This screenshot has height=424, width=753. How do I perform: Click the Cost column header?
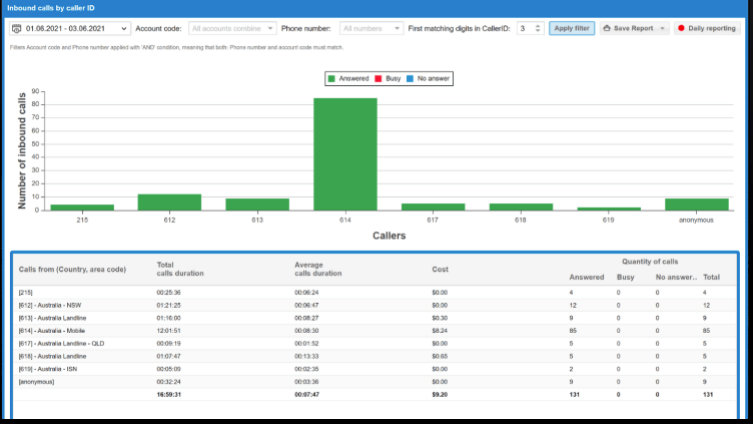(x=440, y=269)
